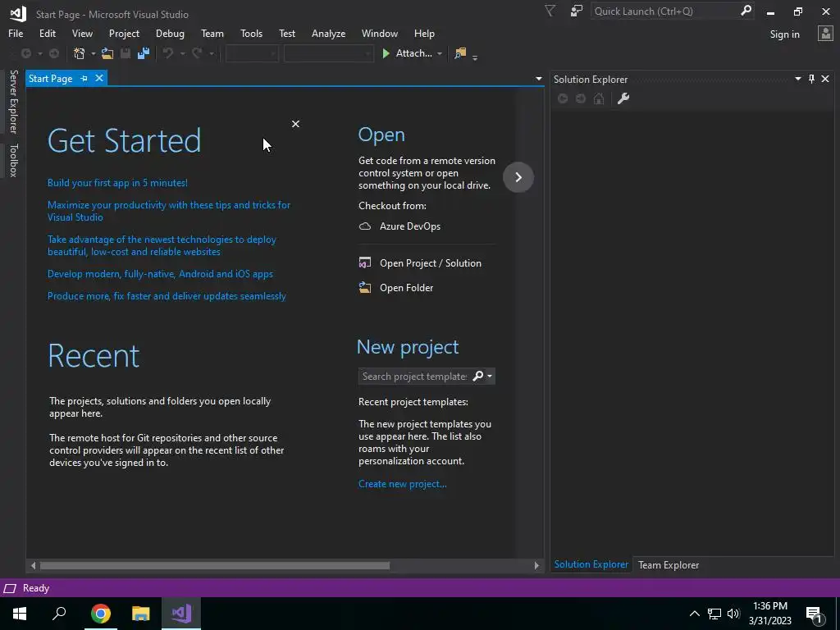Expand the Attach button dropdown arrow
This screenshot has height=630, width=840.
440,53
